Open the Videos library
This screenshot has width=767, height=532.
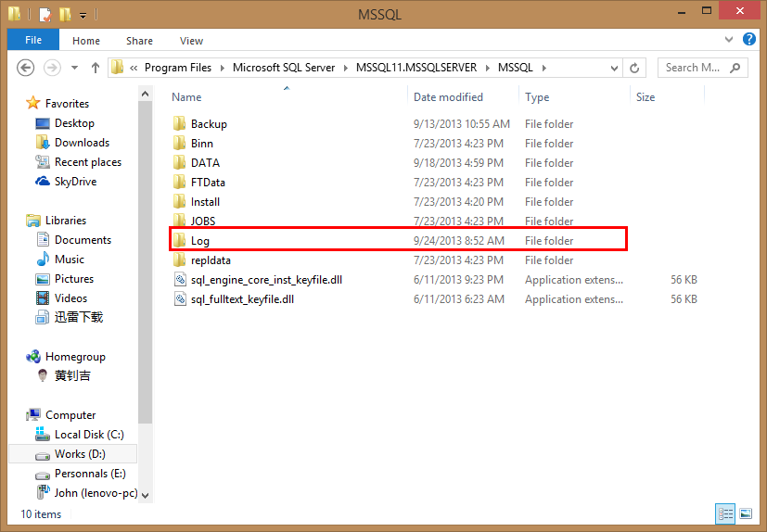(70, 298)
